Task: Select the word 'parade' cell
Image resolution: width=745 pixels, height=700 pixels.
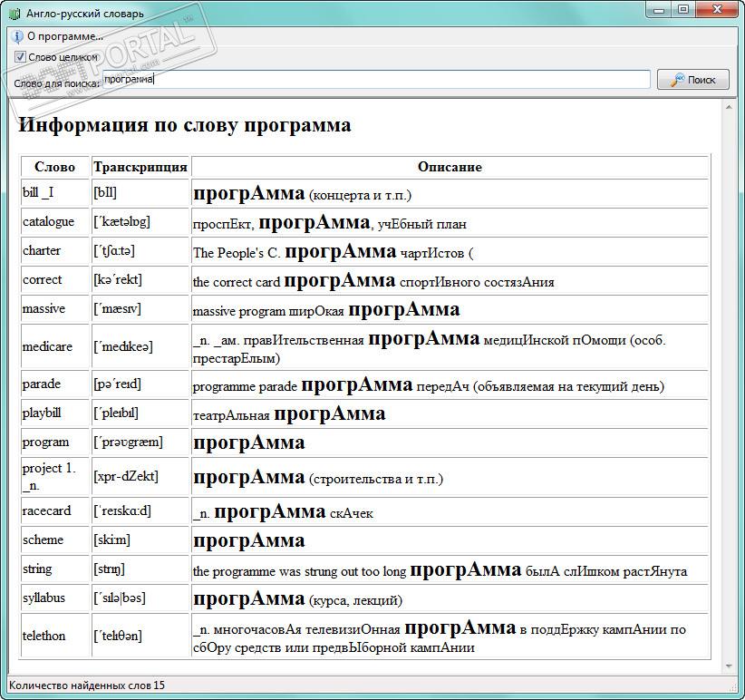Action: click(x=55, y=384)
